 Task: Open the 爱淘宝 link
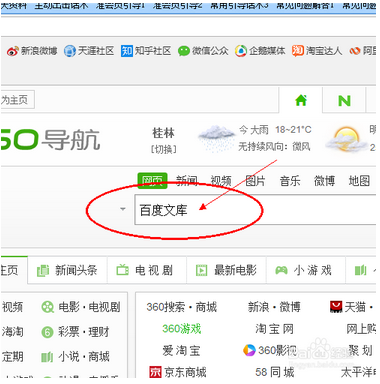tap(182, 351)
